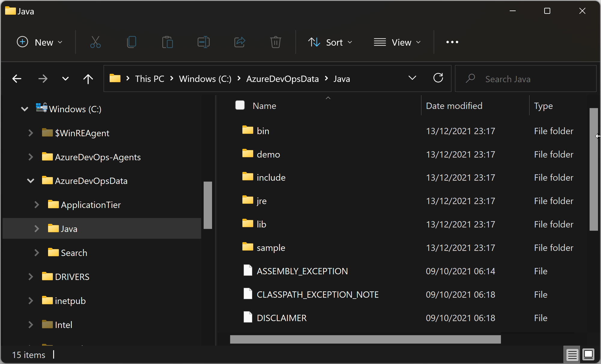Open the address bar history dropdown

[412, 78]
